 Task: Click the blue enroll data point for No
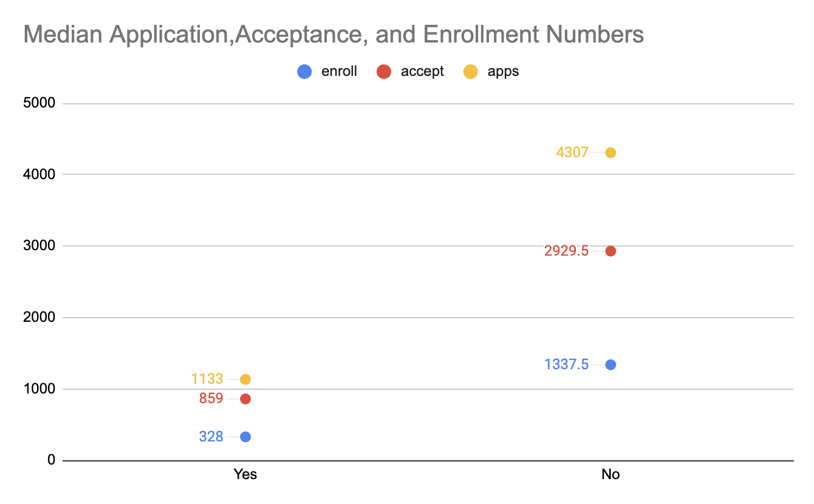coord(610,364)
